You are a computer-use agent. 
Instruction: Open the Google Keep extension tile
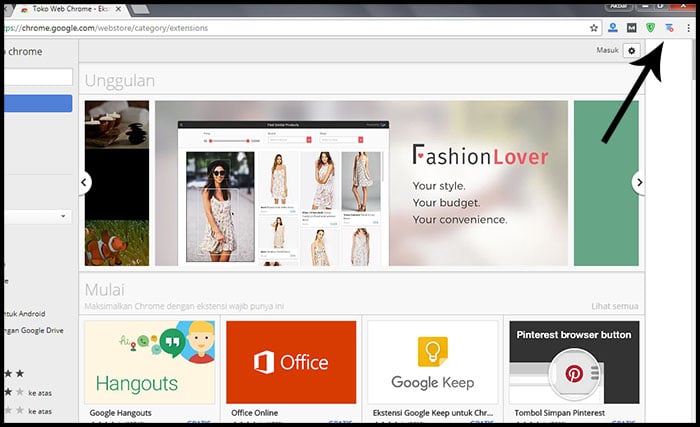[432, 362]
